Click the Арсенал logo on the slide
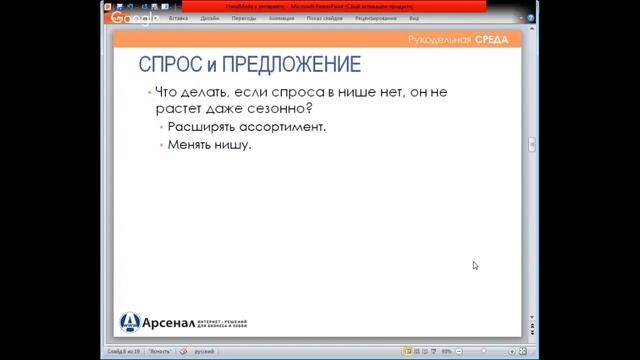 click(183, 322)
